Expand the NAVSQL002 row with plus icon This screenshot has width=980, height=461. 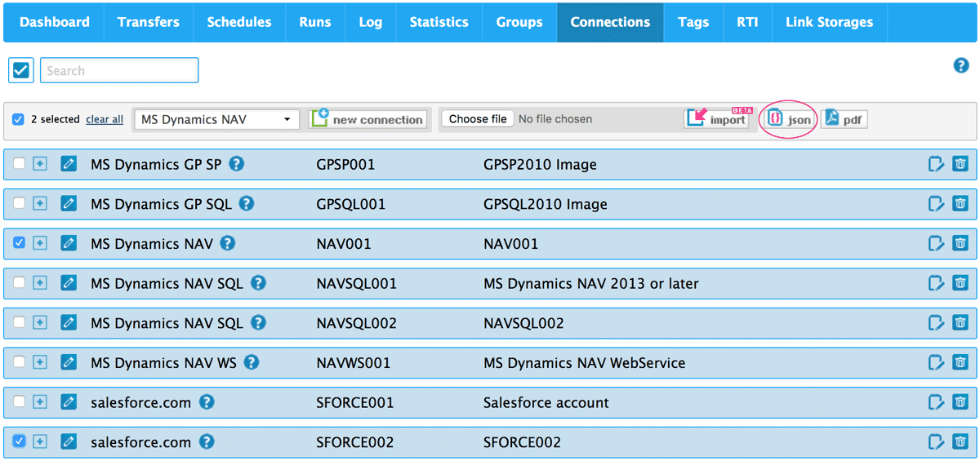39,323
